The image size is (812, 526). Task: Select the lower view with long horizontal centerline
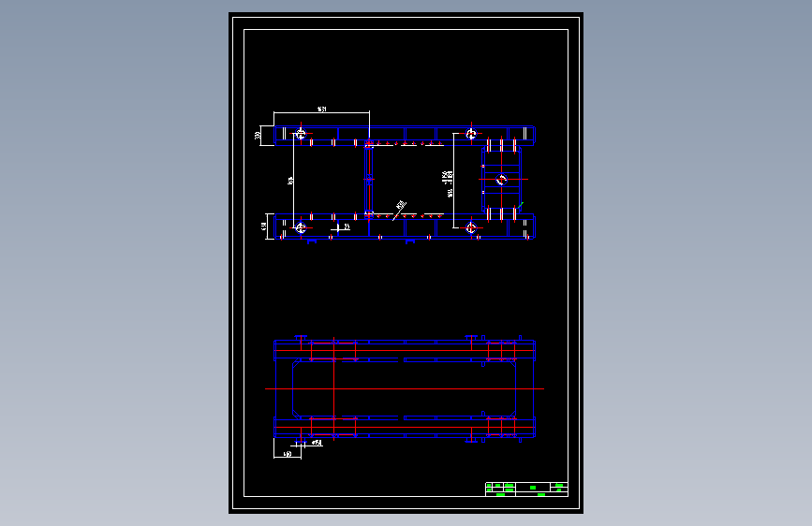[x=405, y=397]
